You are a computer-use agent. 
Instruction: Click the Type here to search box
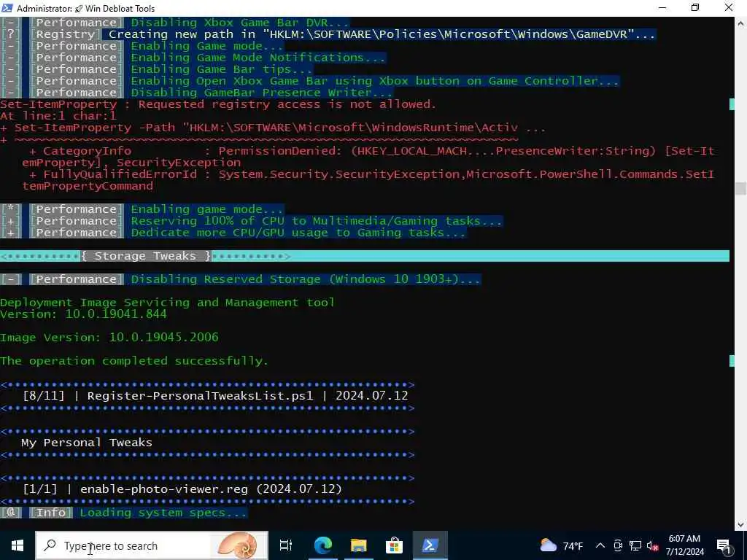152,545
